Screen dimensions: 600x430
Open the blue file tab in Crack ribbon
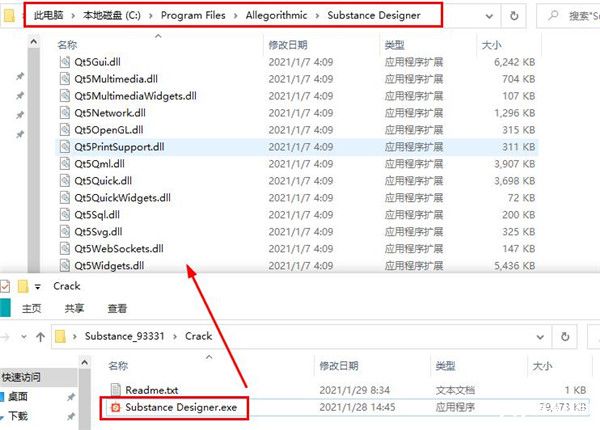tap(5, 308)
